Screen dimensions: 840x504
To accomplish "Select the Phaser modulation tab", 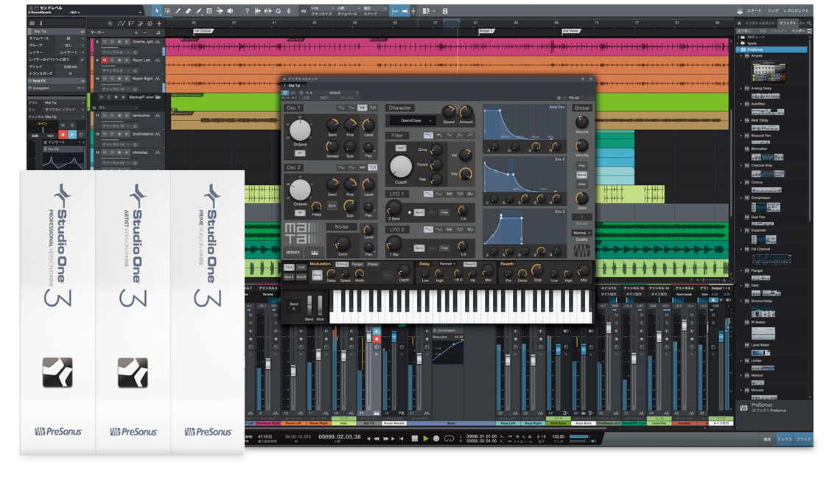I will pos(372,264).
